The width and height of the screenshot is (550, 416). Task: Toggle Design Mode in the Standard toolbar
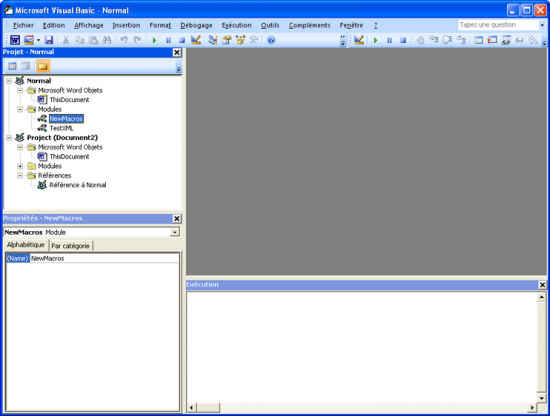[x=196, y=40]
